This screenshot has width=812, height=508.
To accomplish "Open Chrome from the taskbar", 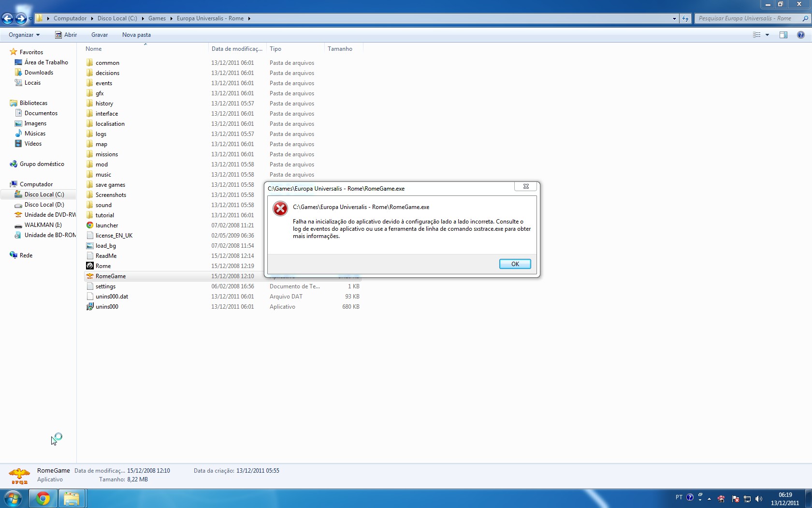I will pos(43,498).
